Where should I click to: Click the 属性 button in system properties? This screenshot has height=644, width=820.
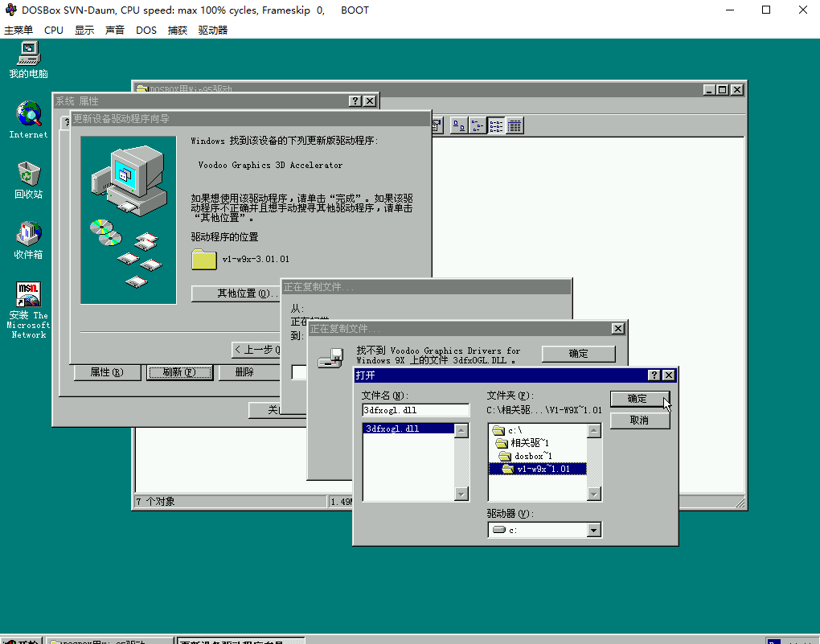(x=107, y=372)
